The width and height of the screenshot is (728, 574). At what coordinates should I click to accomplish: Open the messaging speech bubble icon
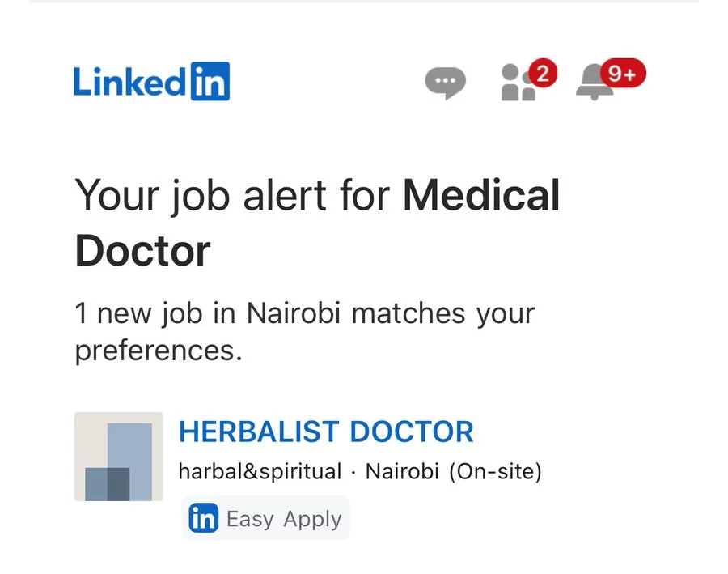(x=445, y=83)
